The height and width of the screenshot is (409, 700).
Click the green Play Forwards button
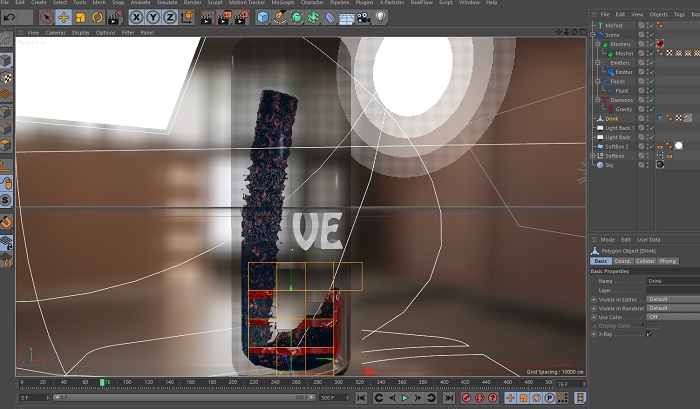coord(404,397)
